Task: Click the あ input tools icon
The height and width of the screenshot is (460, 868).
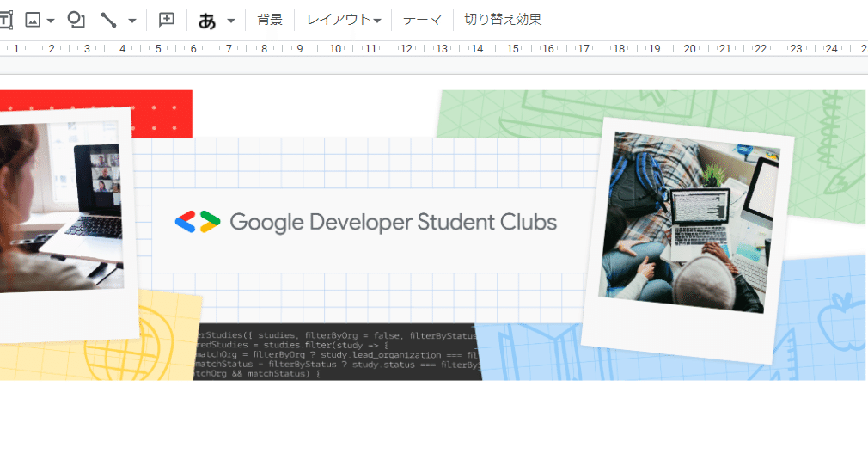Action: pyautogui.click(x=207, y=21)
